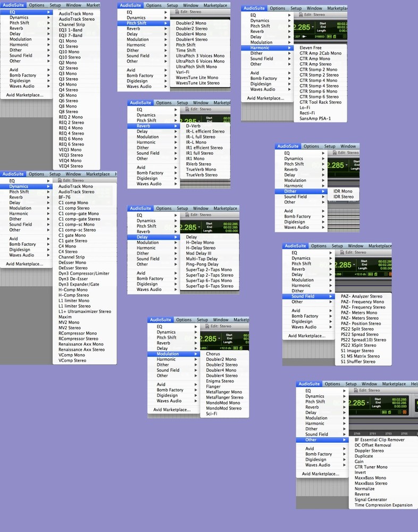Select Normalize from Other submenu
This screenshot has width=418, height=532.
(364, 488)
